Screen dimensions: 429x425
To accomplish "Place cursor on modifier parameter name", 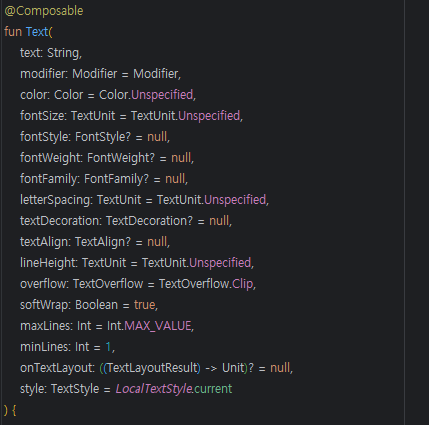I will 43,74.
